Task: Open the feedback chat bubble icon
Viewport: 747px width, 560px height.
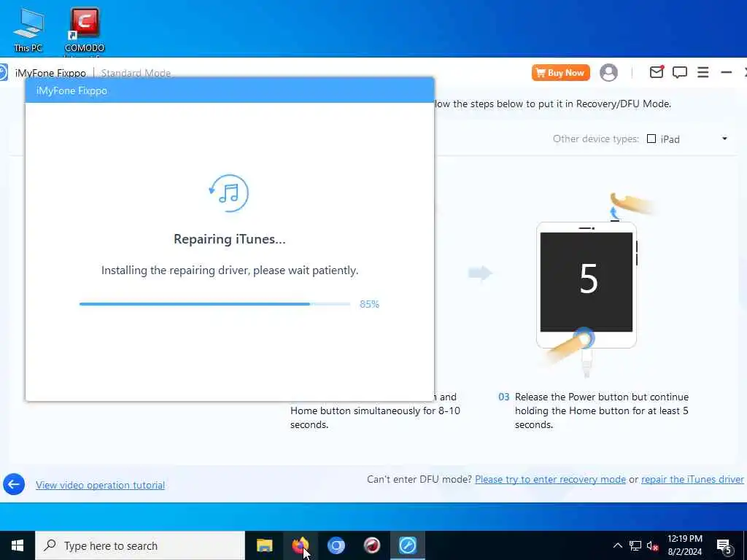Action: [679, 72]
